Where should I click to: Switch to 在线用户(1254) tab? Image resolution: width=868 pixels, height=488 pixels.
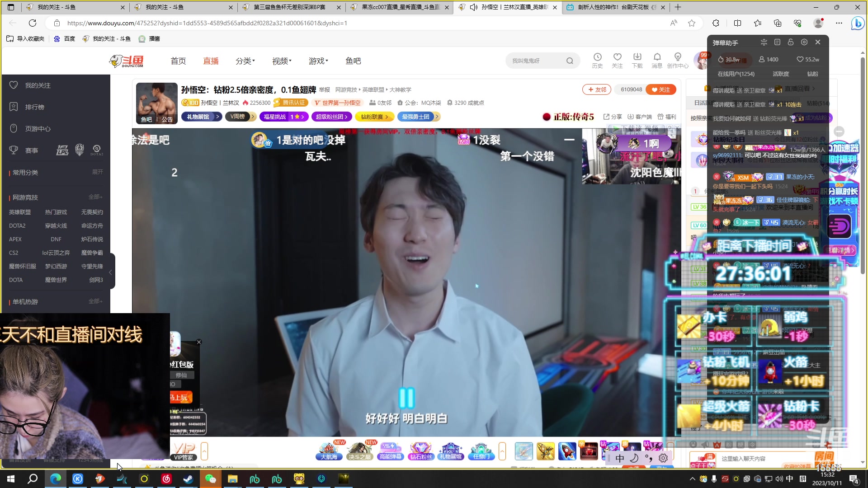click(736, 74)
